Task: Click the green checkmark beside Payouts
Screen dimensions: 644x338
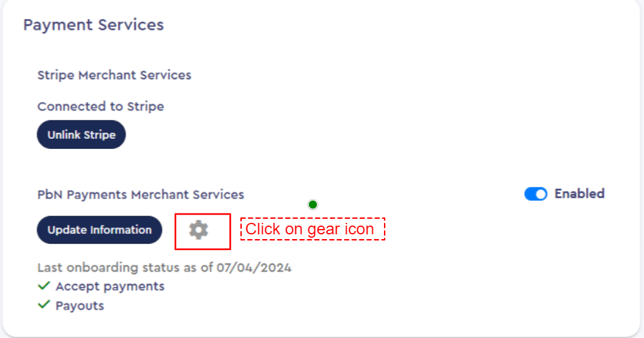Action: 43,305
